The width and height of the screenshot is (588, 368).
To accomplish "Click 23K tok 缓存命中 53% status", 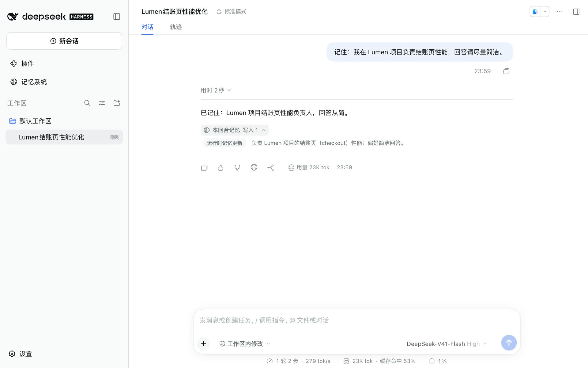I will (379, 361).
